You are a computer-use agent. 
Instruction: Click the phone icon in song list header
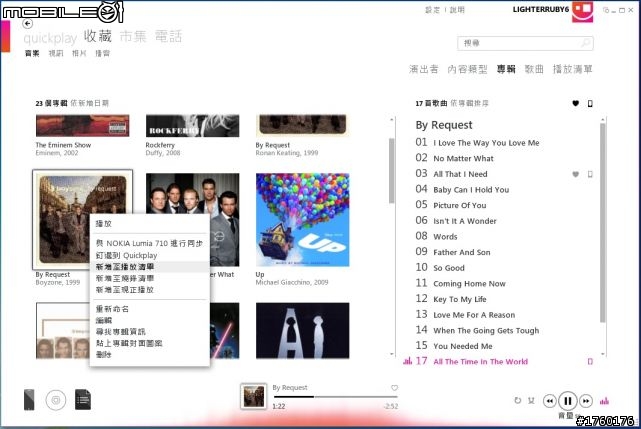[590, 103]
